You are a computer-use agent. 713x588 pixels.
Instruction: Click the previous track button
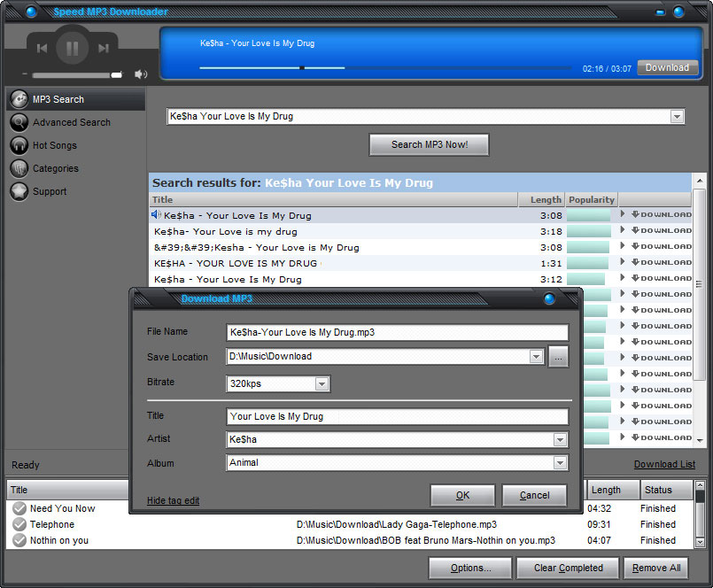(x=42, y=48)
